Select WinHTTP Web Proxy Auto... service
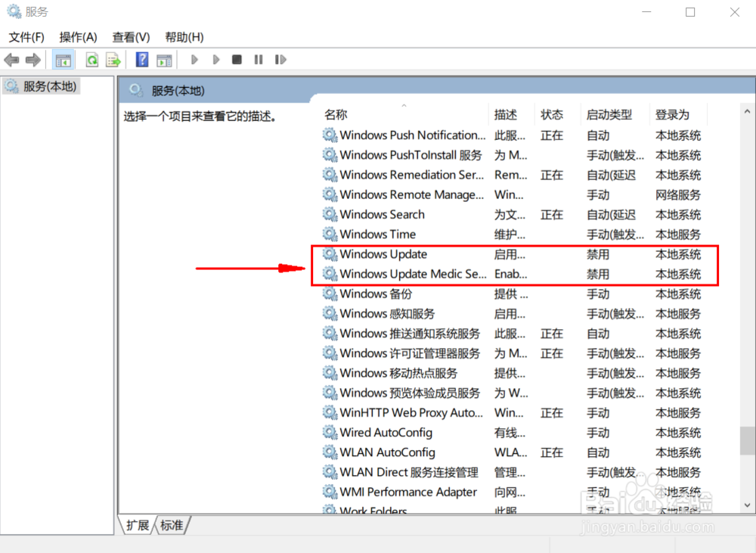Screen dimensions: 756x553 pos(411,412)
